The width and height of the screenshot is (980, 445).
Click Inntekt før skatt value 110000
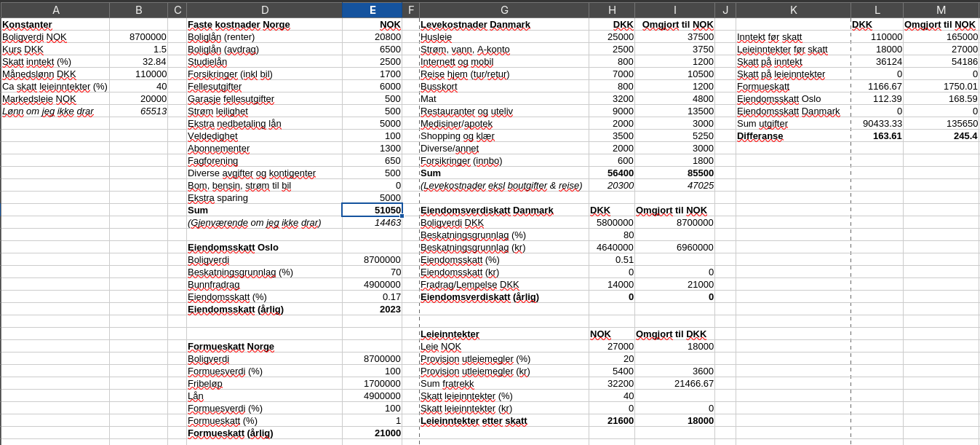coord(877,36)
